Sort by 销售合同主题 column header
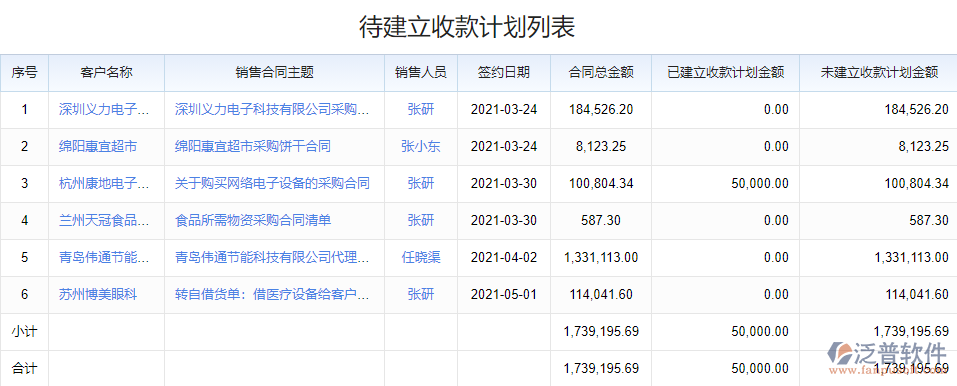Image resolution: width=957 pixels, height=386 pixels. point(275,73)
